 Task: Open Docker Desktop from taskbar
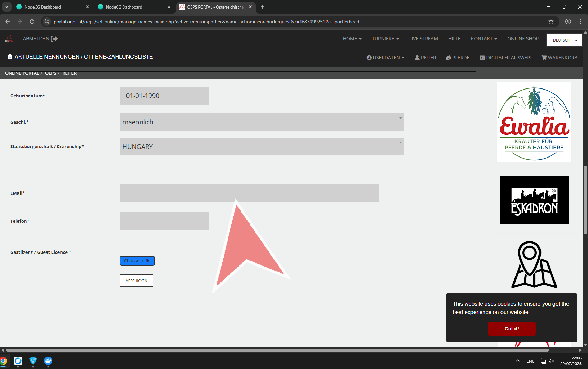tap(48, 361)
